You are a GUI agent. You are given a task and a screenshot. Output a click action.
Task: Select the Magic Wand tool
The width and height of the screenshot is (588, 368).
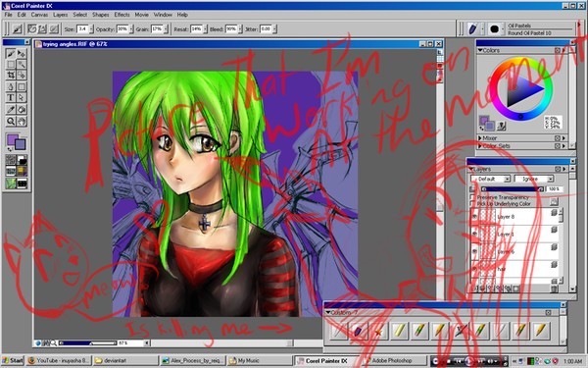(x=22, y=64)
